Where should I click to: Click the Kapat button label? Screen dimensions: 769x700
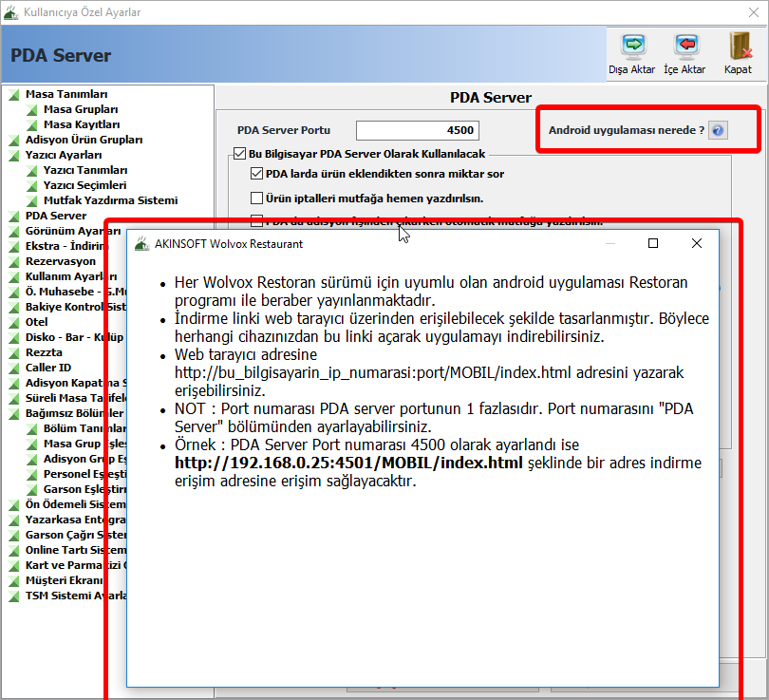click(738, 69)
